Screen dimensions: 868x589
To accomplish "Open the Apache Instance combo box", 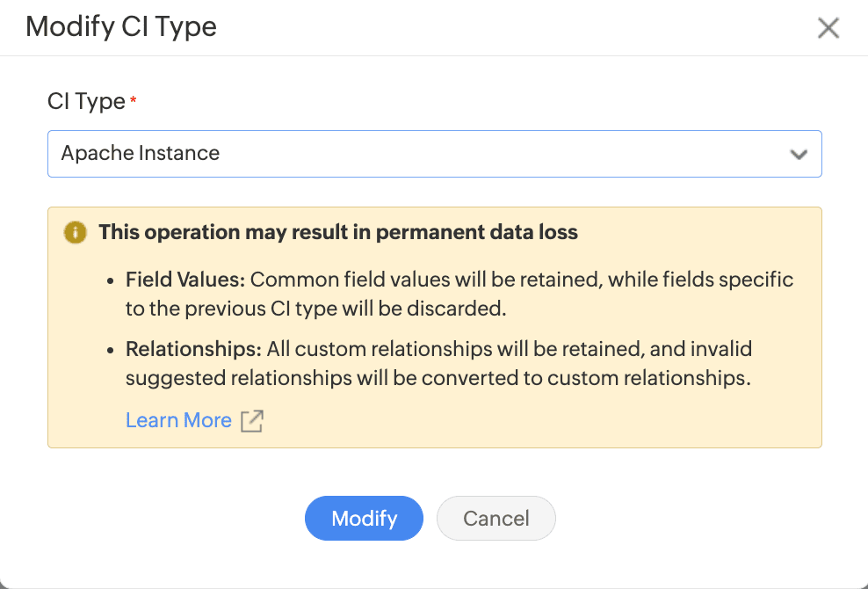I will tap(434, 154).
